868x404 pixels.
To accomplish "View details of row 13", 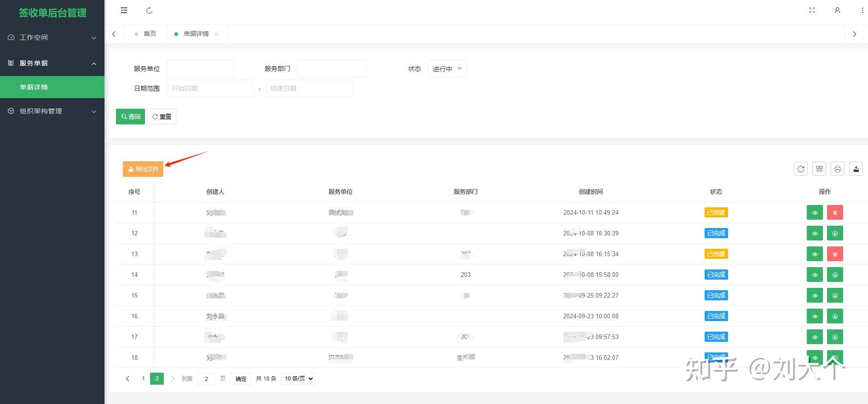I will 815,254.
